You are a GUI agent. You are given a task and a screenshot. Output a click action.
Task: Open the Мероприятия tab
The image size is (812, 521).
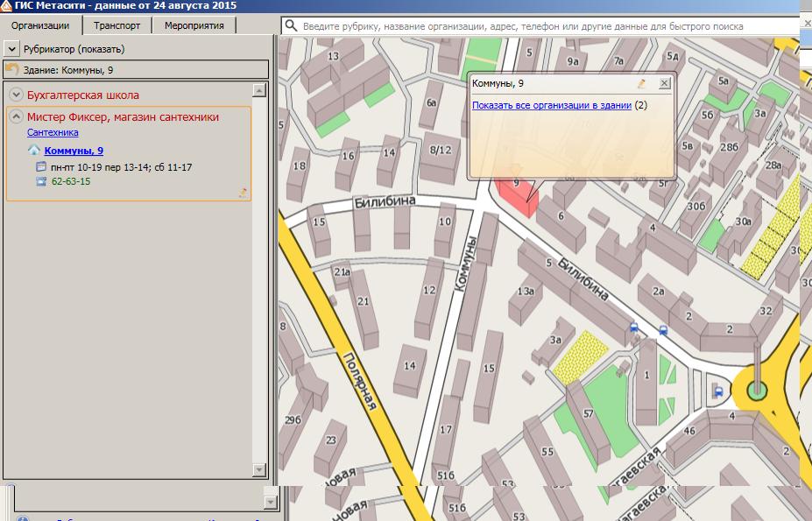[194, 25]
